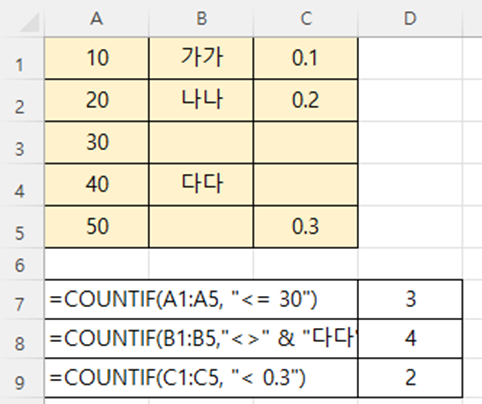Select column D header

tap(410, 19)
